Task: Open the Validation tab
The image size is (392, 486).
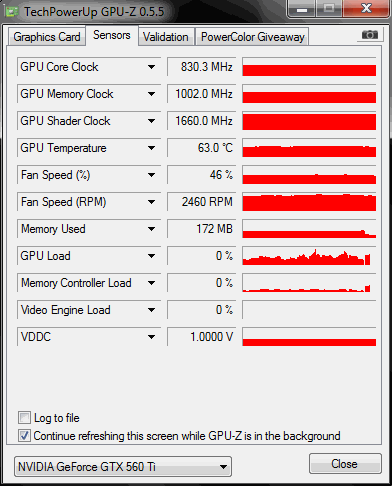Action: click(x=166, y=37)
